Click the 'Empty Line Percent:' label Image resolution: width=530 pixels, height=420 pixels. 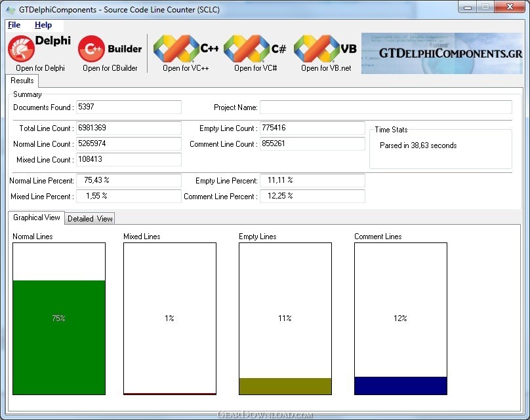pos(226,181)
